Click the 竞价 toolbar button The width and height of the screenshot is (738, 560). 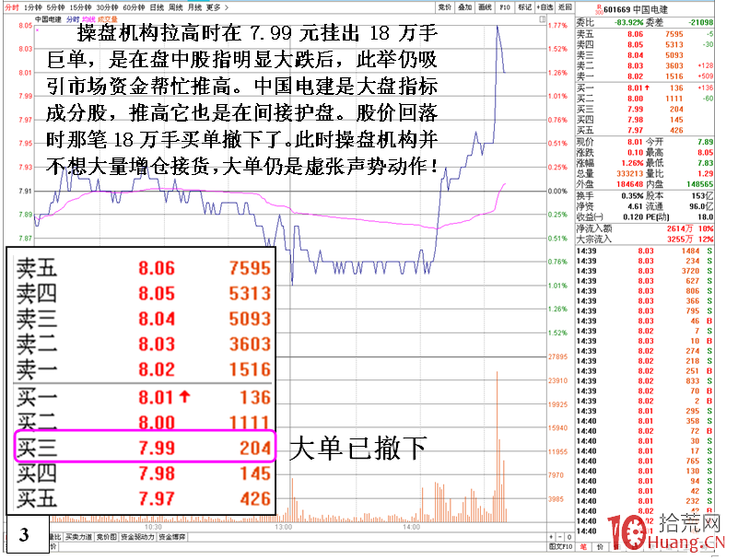point(445,7)
